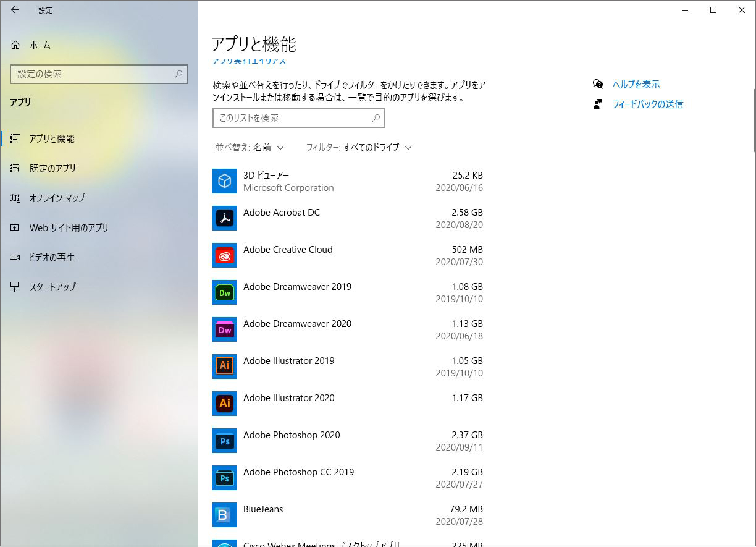Select the Adobe Photoshop CC 2019 entry
This screenshot has width=756, height=547.
point(298,472)
